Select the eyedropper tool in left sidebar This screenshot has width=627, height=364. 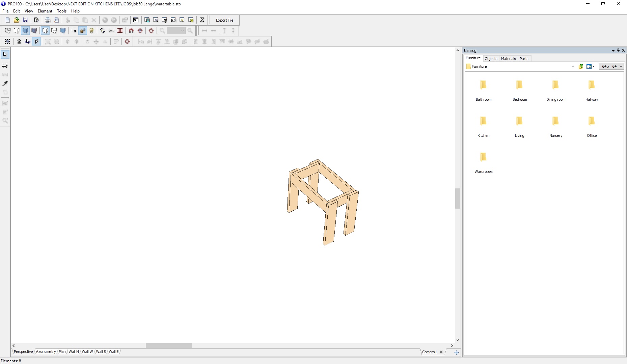tap(5, 83)
